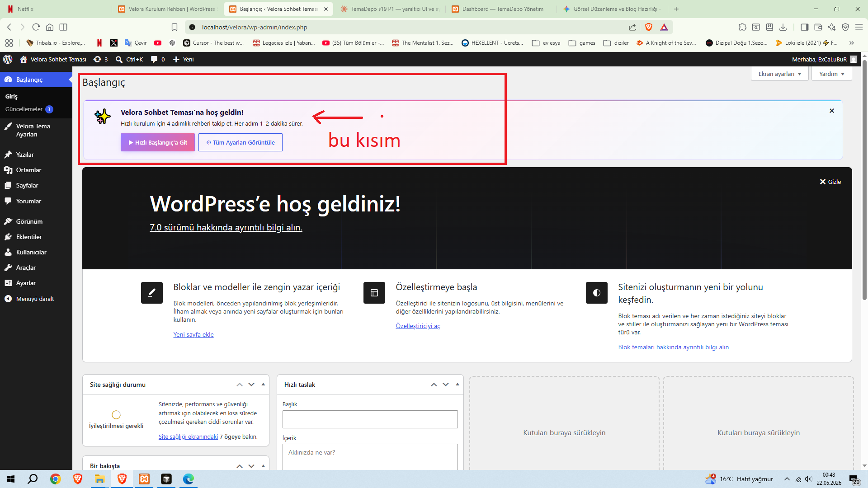Open games bookmark folder
868x488 pixels.
[x=582, y=43]
